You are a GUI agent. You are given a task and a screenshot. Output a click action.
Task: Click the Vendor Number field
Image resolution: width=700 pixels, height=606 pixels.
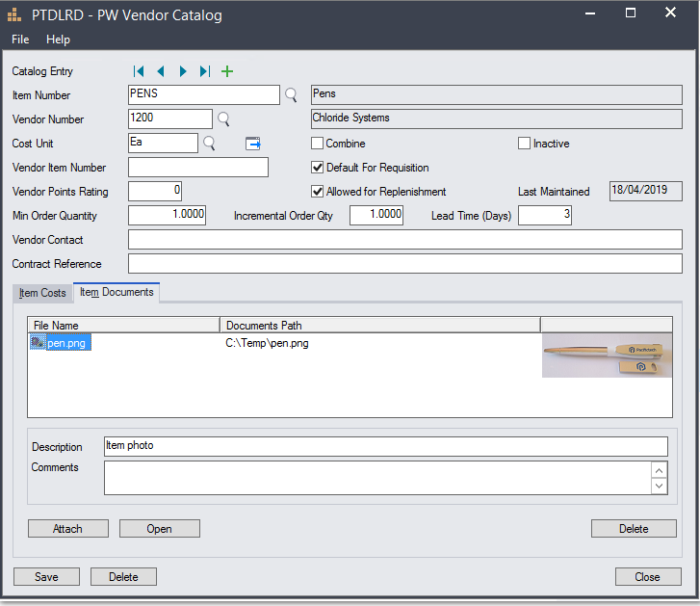pyautogui.click(x=170, y=119)
